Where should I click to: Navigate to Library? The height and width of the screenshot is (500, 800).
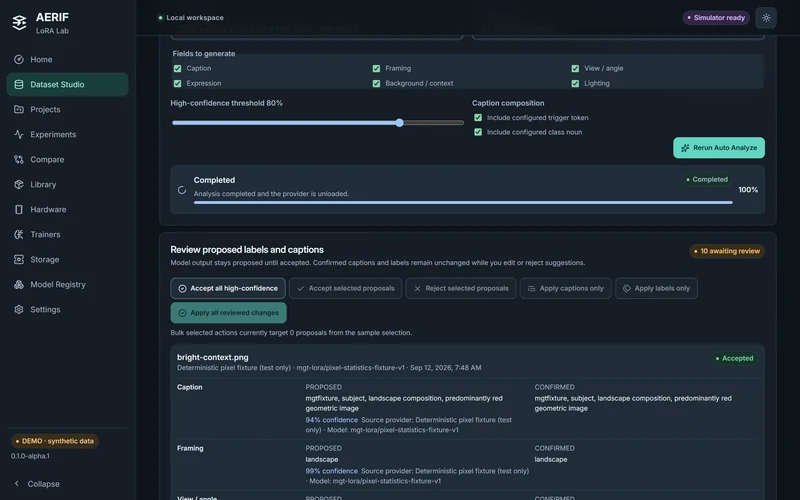coord(67,185)
